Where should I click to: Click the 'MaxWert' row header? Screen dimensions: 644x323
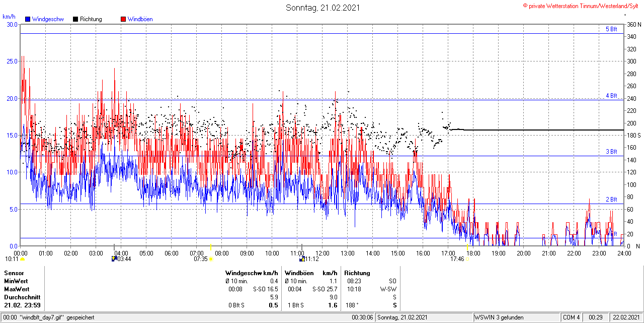tap(17, 289)
